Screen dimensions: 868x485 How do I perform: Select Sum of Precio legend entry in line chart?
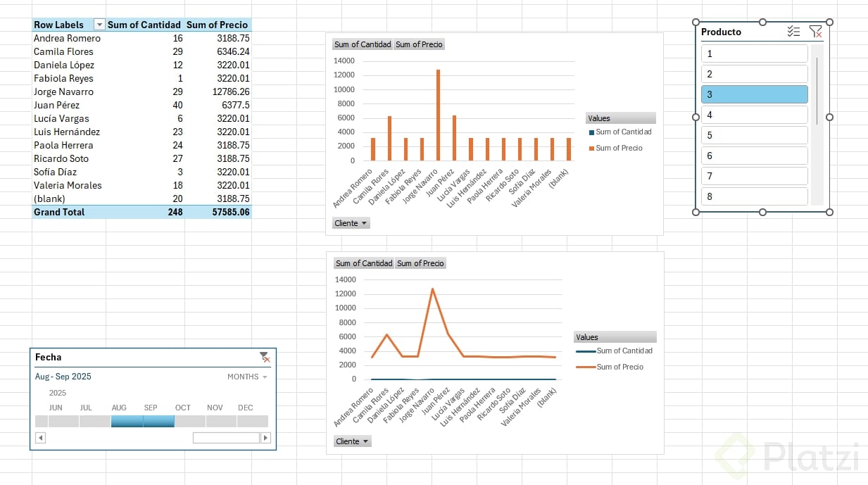(x=610, y=367)
